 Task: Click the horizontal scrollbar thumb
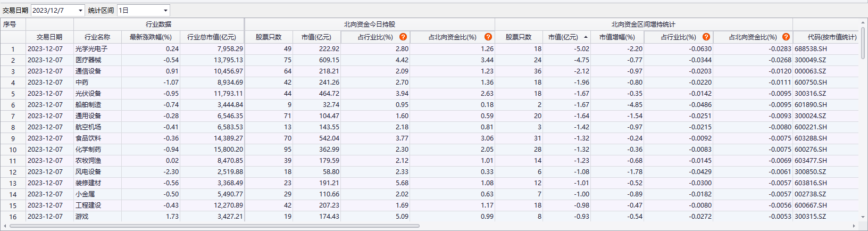(x=213, y=226)
